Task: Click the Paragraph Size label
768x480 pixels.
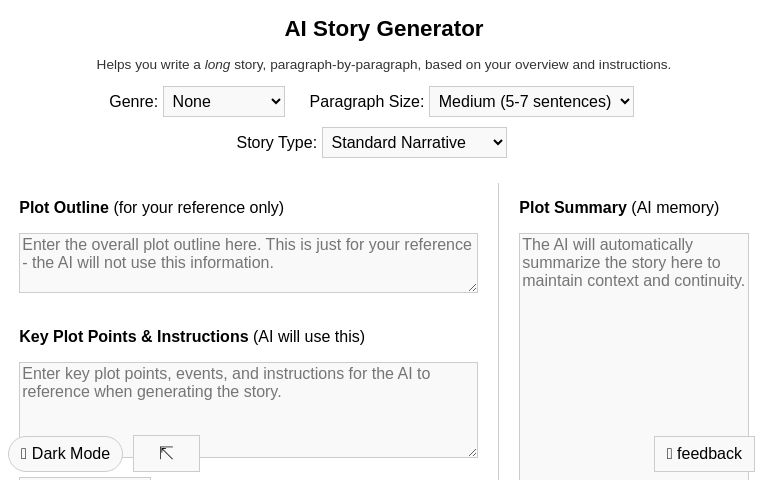Action: click(366, 101)
